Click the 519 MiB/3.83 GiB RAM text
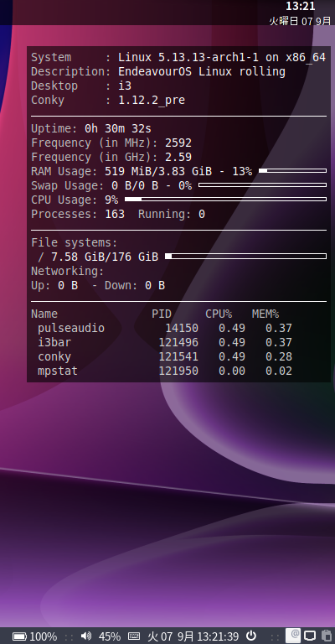Image resolution: width=335 pixels, height=644 pixels. 158,172
